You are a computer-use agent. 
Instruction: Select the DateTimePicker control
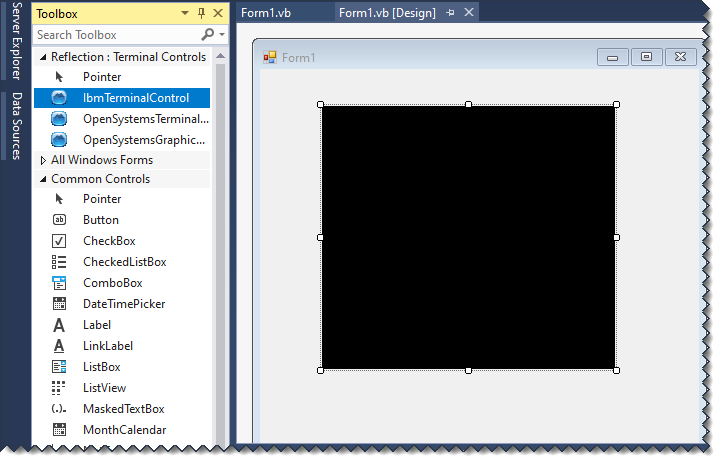coord(122,304)
